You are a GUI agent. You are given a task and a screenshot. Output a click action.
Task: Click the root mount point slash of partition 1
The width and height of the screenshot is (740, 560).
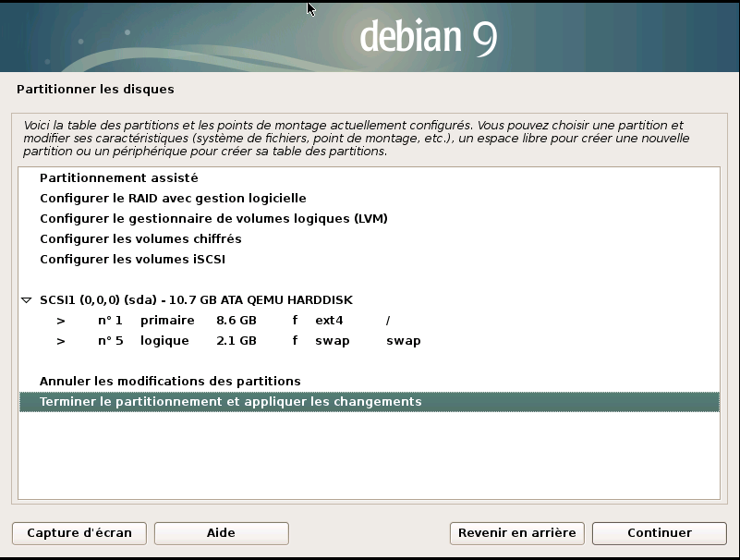388,321
